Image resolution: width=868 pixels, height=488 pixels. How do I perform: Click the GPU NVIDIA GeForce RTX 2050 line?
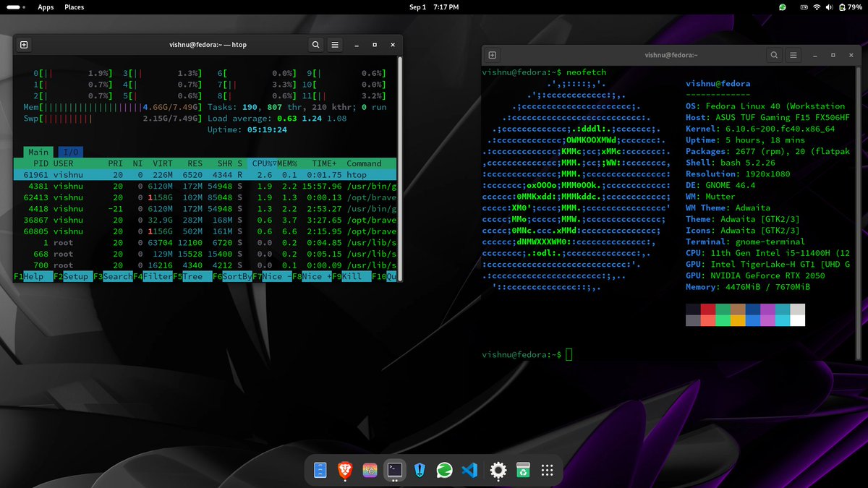pos(755,276)
